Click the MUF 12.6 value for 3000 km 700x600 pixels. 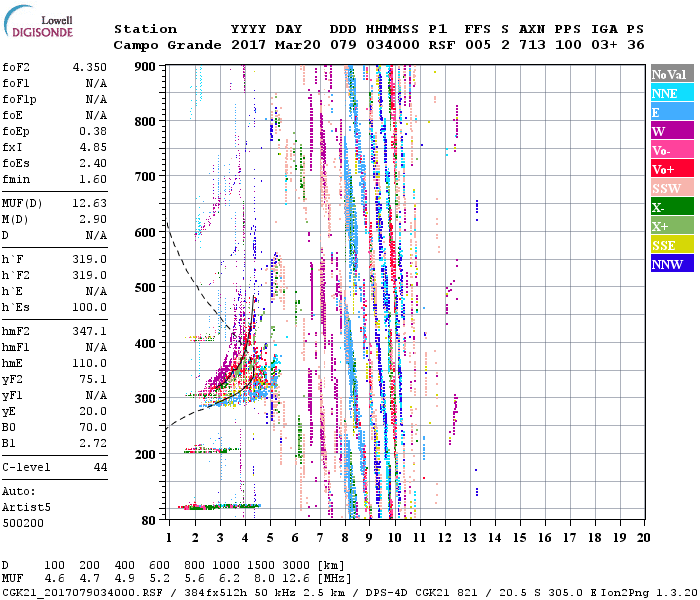tap(296, 579)
